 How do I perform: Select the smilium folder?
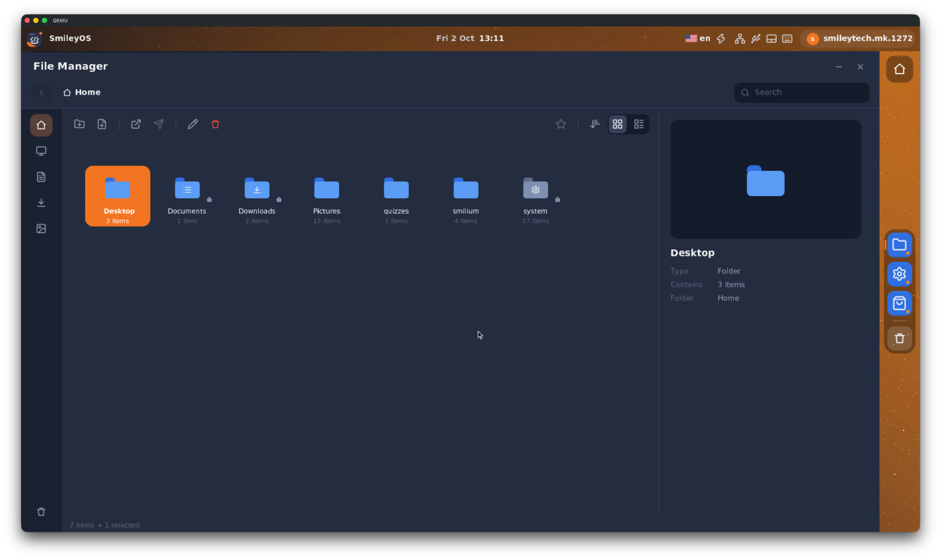(466, 196)
